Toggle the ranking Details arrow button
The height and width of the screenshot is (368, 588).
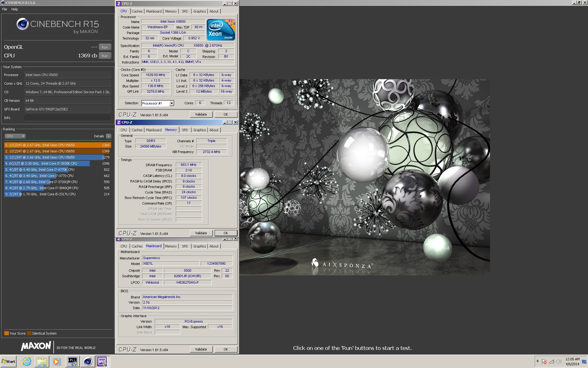pos(109,136)
